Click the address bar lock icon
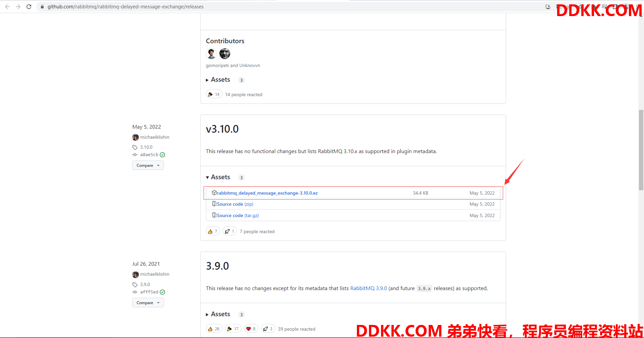This screenshot has width=644, height=338. click(x=42, y=7)
